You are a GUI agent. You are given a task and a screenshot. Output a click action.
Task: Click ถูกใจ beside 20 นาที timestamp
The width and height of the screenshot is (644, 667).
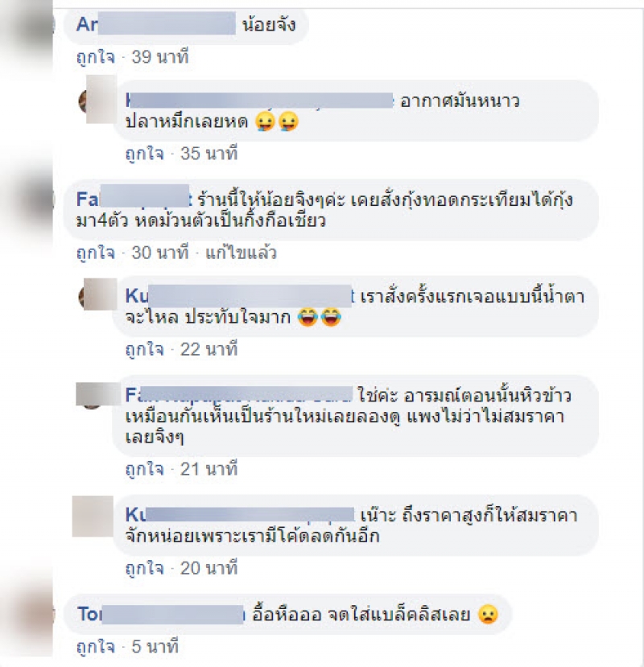point(145,568)
